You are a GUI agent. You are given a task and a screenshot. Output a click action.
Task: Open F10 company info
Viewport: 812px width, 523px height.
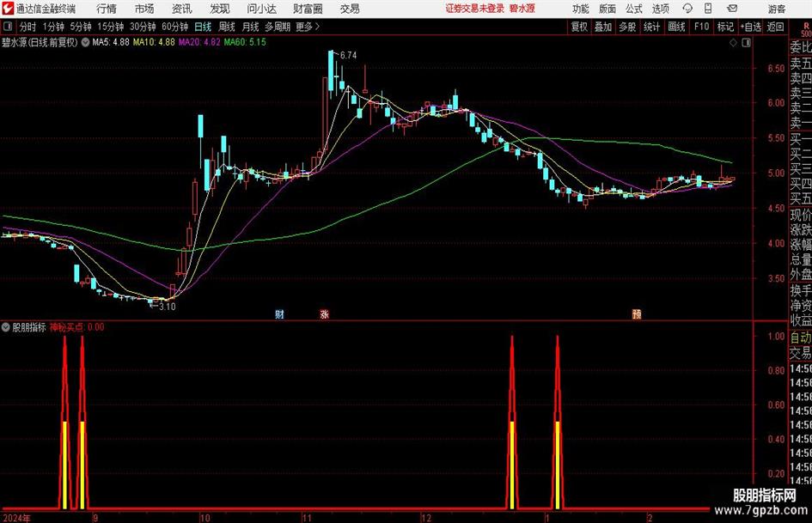pyautogui.click(x=701, y=27)
